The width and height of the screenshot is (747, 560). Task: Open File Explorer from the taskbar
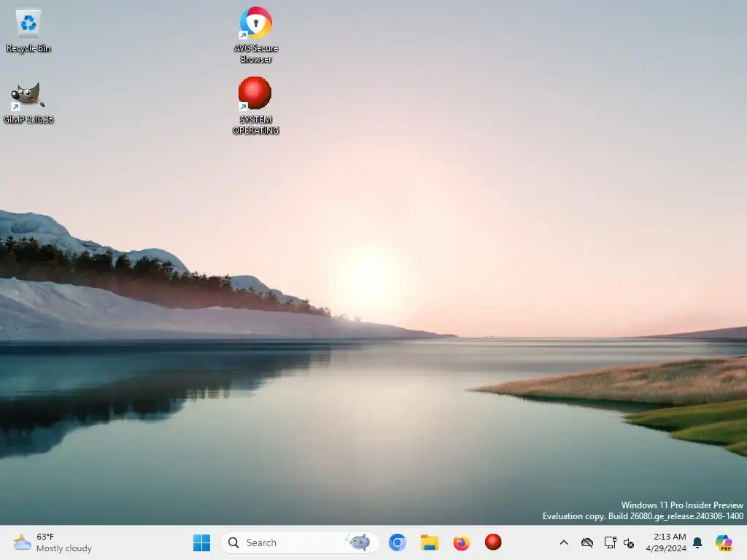click(x=429, y=542)
